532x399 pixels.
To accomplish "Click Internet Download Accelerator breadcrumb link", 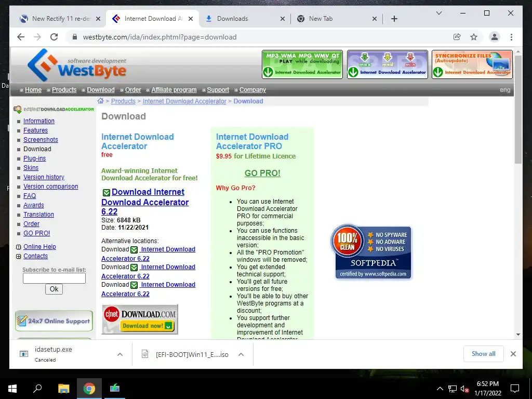I will coord(184,101).
